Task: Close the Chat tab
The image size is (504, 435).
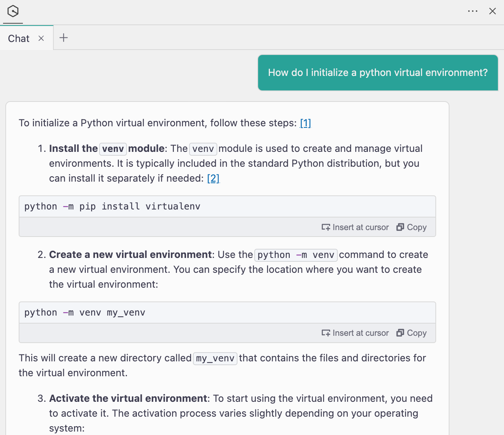Action: pyautogui.click(x=41, y=38)
